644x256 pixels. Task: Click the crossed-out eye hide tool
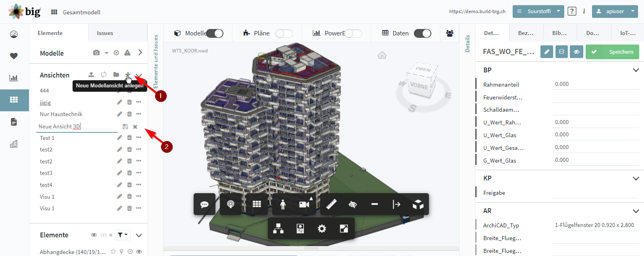(353, 204)
